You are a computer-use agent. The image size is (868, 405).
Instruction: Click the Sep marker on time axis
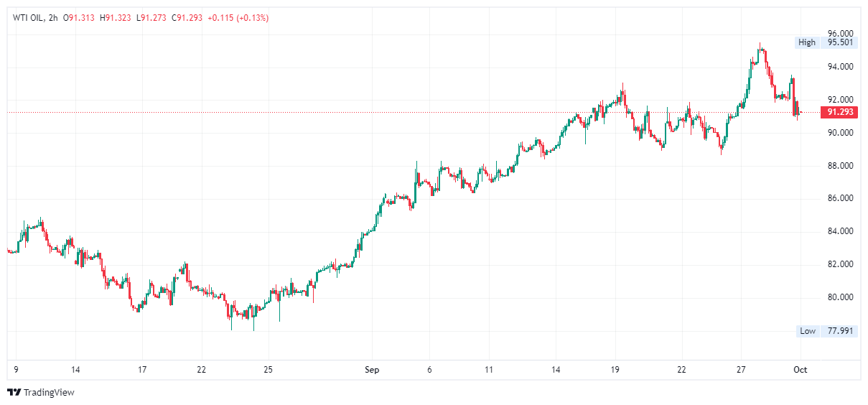tap(372, 370)
